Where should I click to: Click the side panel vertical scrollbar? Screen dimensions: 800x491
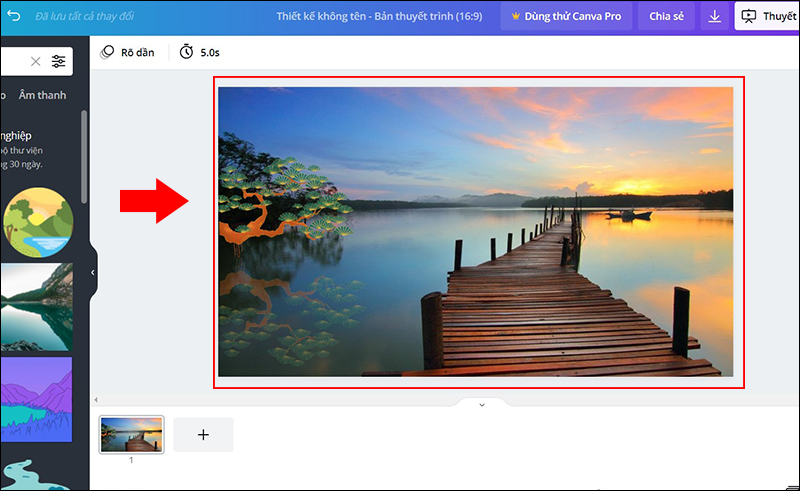(84, 157)
